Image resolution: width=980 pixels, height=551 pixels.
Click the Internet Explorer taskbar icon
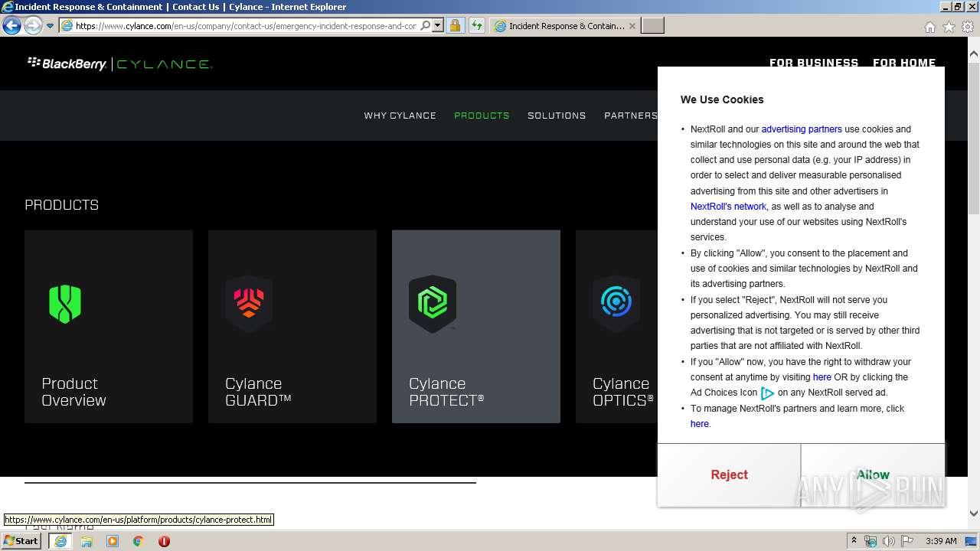(x=60, y=541)
